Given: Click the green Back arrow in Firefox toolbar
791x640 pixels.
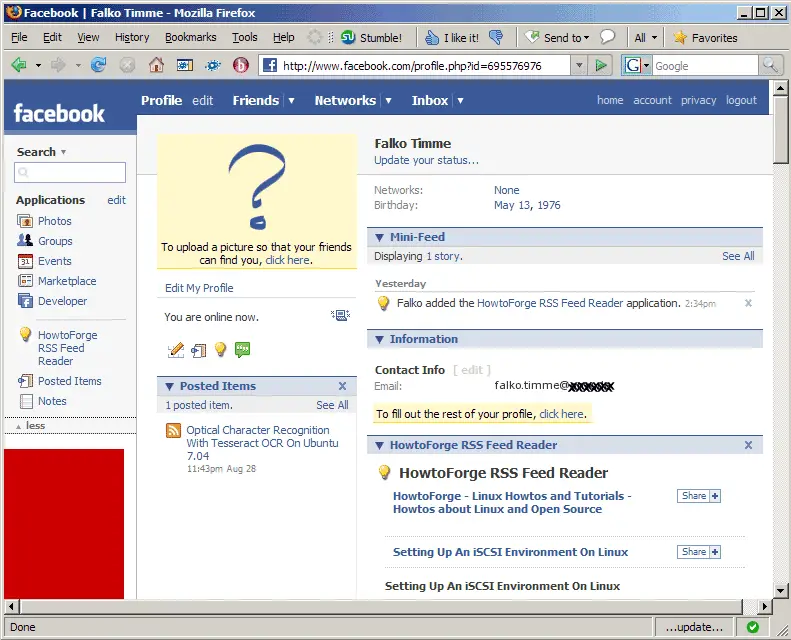Looking at the screenshot, I should tap(19, 65).
